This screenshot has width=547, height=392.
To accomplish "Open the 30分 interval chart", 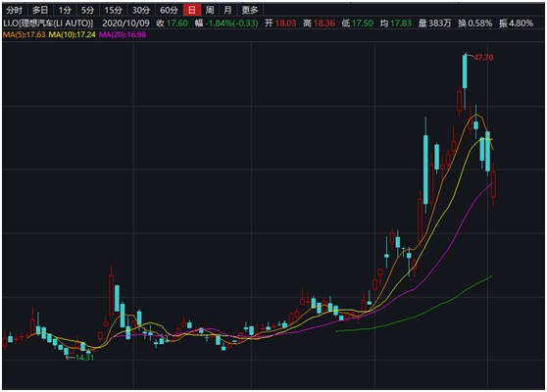I will coord(141,10).
